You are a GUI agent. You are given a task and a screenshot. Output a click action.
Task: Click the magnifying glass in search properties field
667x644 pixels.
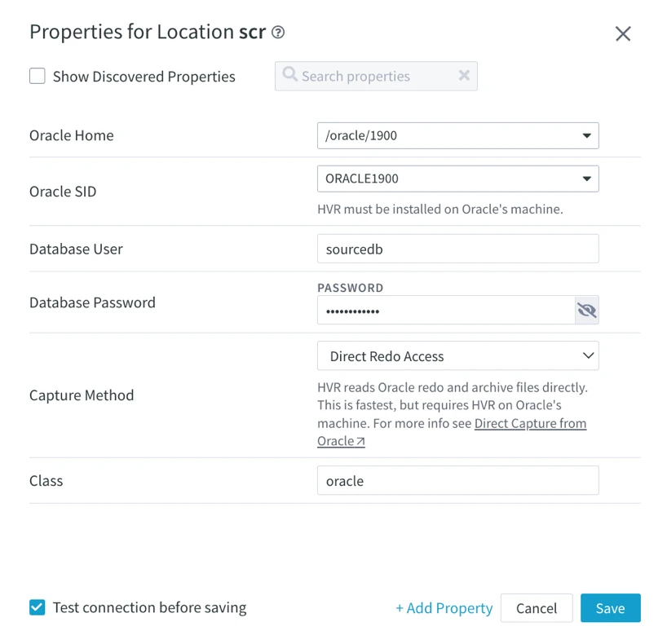289,76
